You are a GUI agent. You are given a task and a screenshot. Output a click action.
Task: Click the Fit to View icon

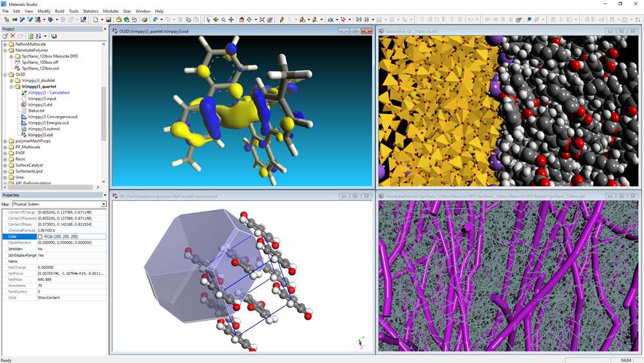[x=262, y=19]
